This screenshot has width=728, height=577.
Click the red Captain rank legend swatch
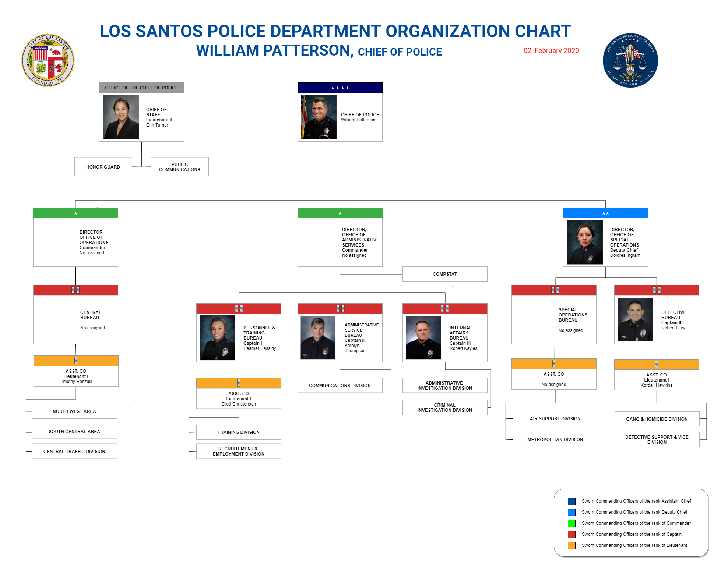point(571,534)
